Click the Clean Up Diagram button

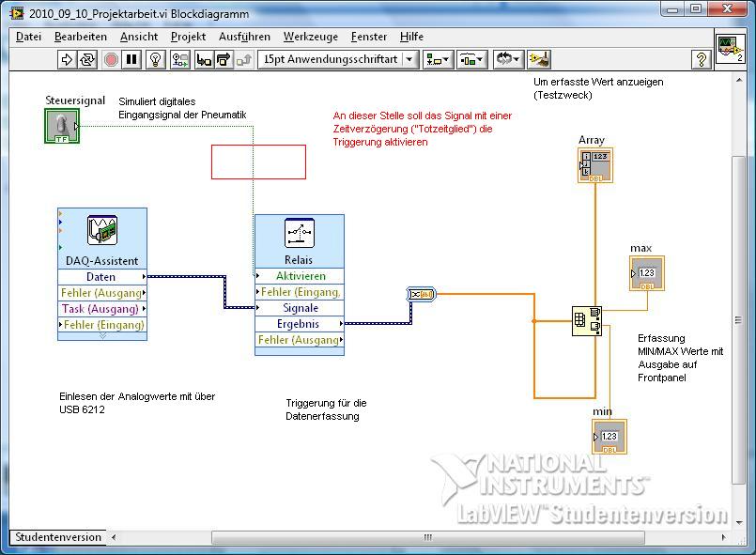(x=538, y=60)
